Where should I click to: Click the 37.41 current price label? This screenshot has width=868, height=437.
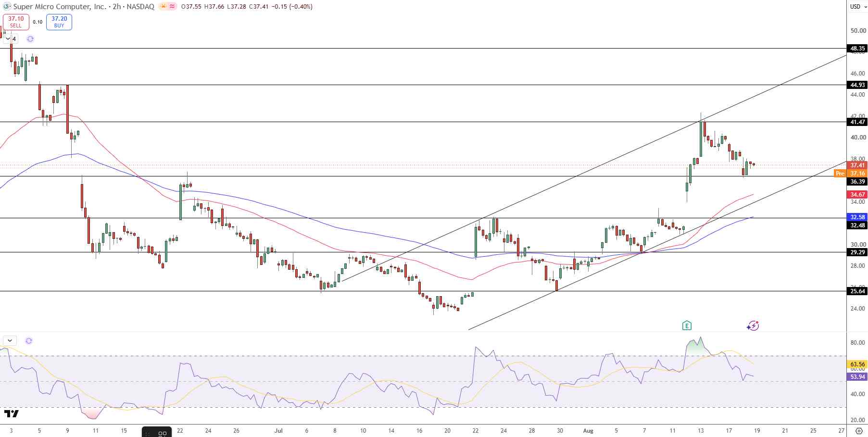pos(857,165)
